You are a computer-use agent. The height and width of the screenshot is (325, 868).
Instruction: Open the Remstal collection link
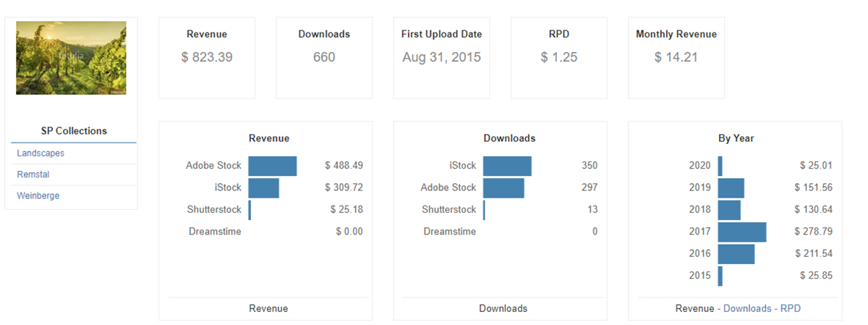33,174
